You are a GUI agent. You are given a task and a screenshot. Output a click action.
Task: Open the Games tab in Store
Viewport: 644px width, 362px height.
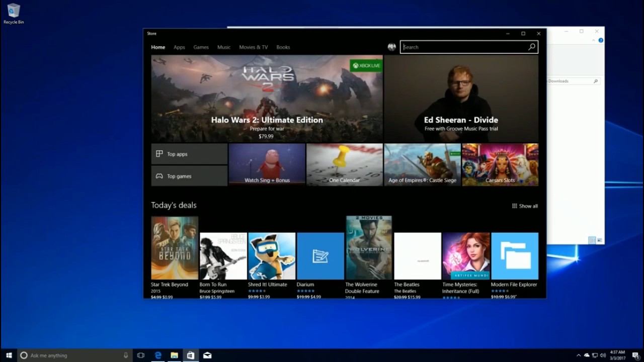[201, 47]
